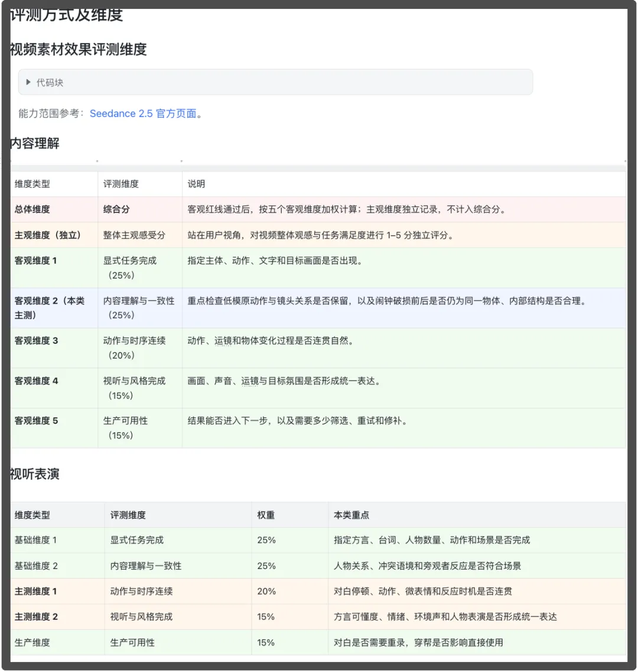Viewport: 638px width, 672px height.
Task: Expand the 代码块 collapsed block
Action: 28,82
